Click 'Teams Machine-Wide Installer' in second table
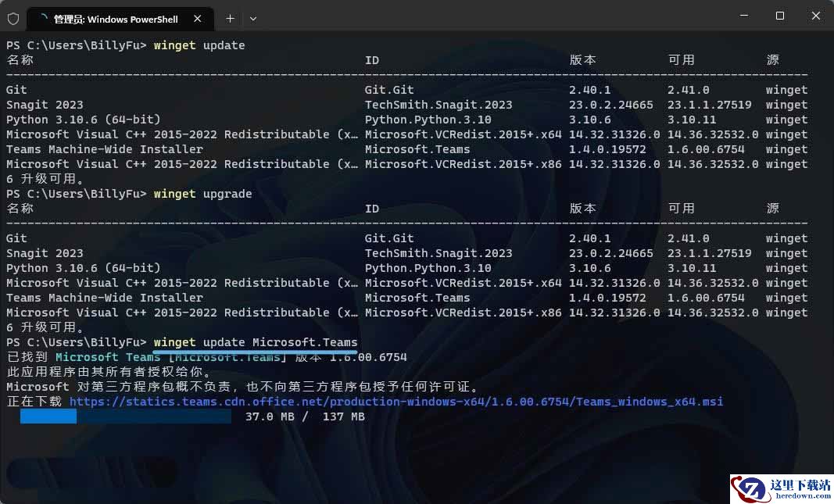The image size is (834, 504). (x=104, y=298)
